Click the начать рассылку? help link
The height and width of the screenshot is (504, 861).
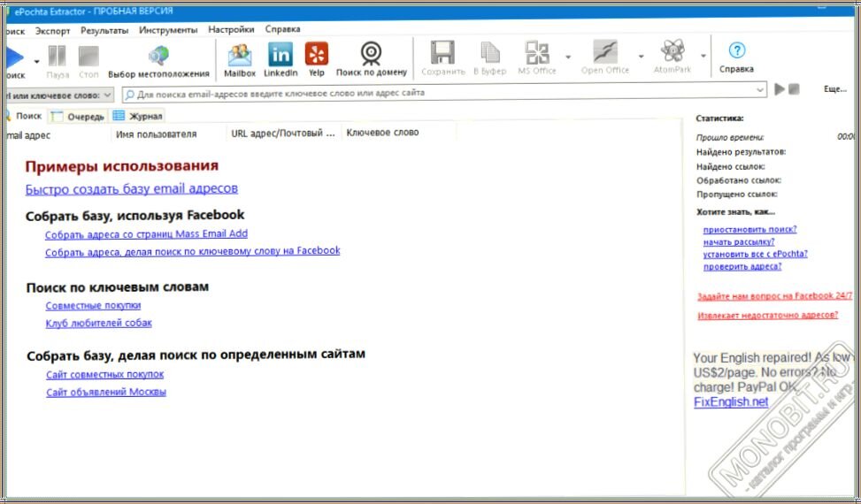coord(739,242)
